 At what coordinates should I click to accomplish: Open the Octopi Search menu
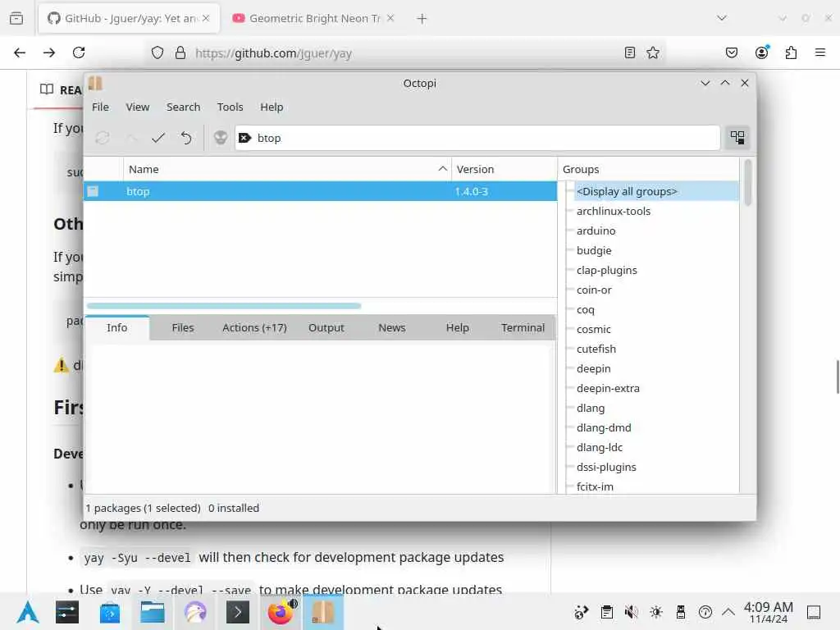click(183, 107)
